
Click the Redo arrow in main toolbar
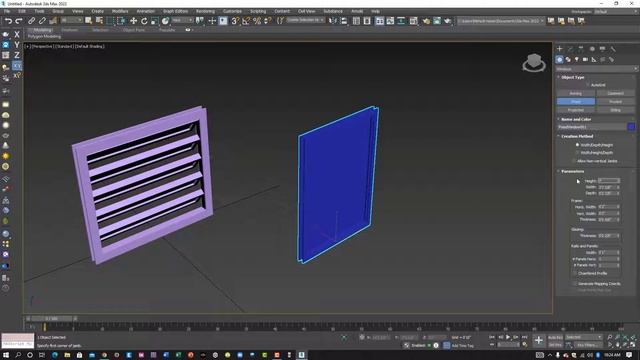(19, 21)
